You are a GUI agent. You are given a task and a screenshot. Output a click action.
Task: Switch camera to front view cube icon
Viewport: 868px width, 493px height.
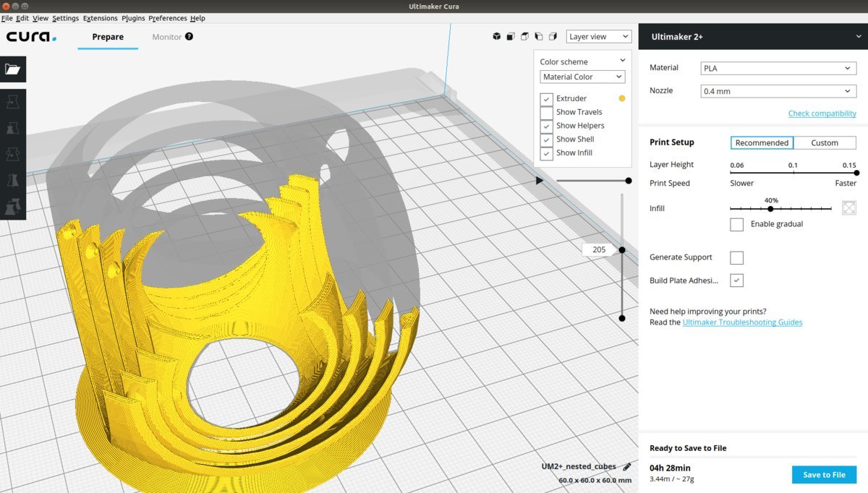(x=511, y=36)
